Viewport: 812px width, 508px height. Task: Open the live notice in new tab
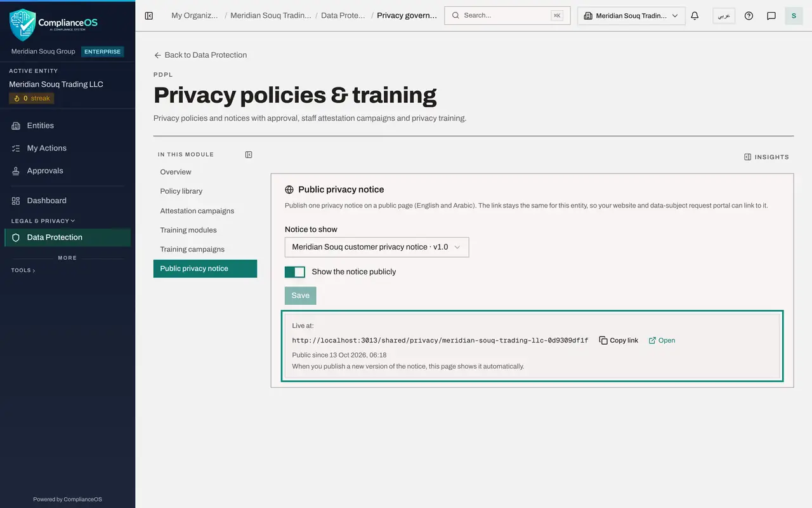point(662,340)
